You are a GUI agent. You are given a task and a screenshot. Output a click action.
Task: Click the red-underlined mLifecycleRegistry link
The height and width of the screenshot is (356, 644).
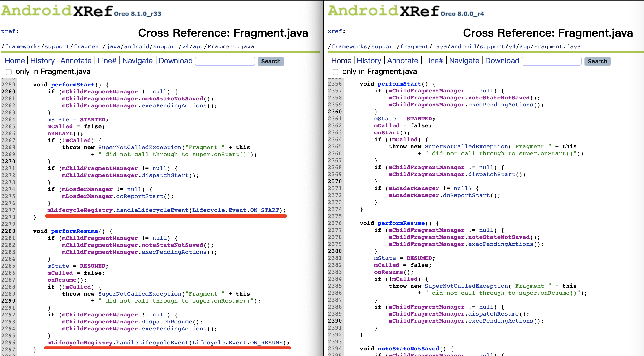pos(79,210)
